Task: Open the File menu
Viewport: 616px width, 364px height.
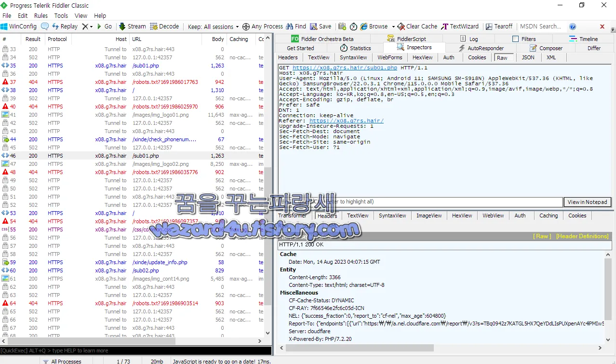Action: click(x=7, y=15)
